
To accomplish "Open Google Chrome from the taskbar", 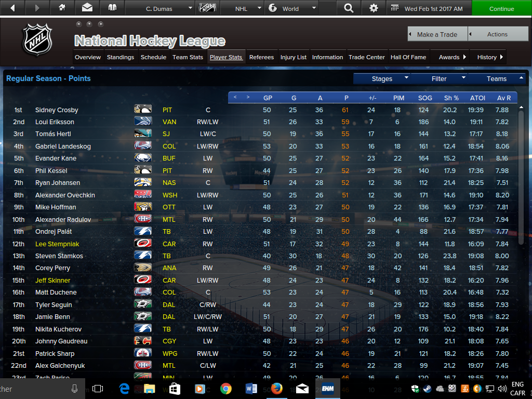I will pos(225,389).
